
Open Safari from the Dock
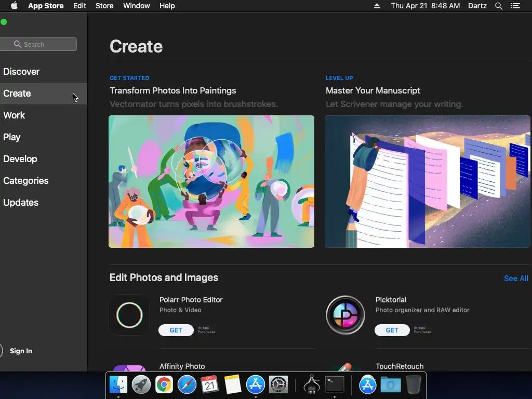tap(187, 385)
